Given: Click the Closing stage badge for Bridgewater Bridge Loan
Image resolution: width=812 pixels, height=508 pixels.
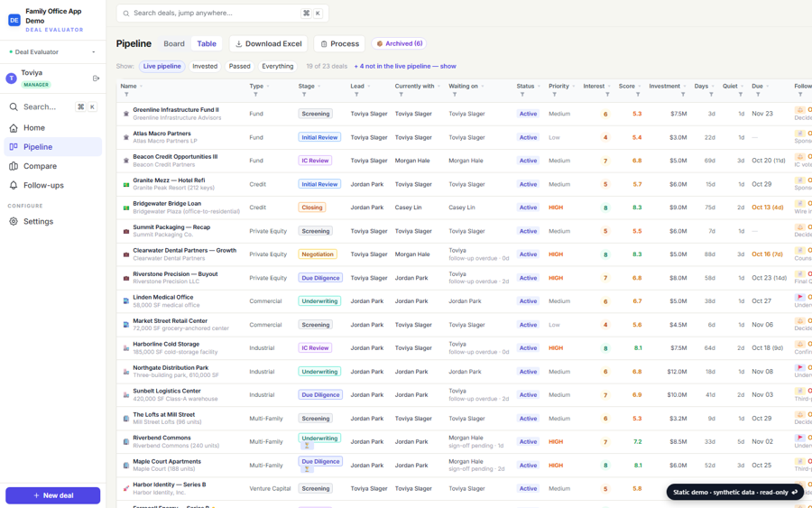Looking at the screenshot, I should click(x=312, y=208).
